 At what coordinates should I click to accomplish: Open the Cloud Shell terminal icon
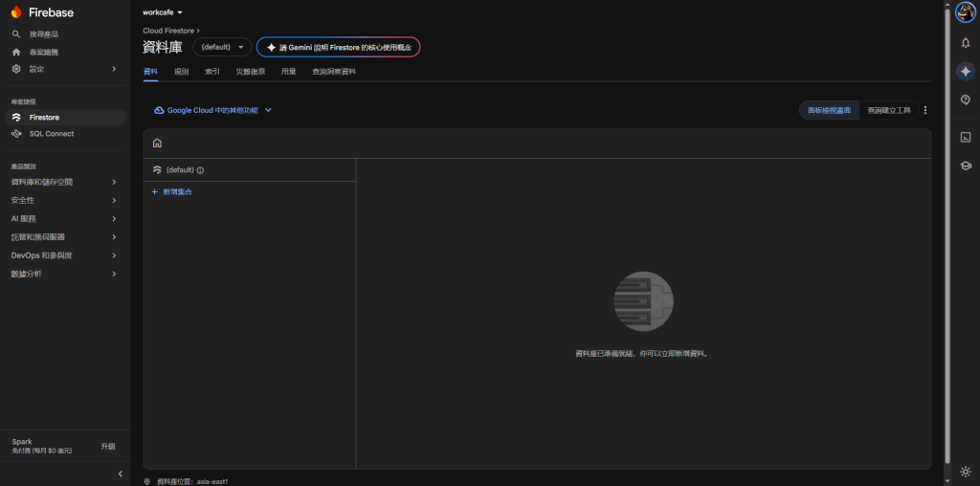(966, 138)
